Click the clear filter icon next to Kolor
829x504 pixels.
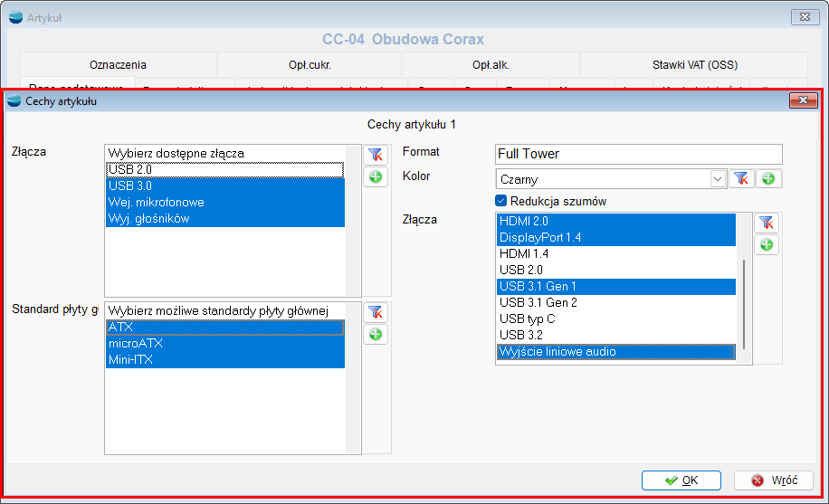741,179
